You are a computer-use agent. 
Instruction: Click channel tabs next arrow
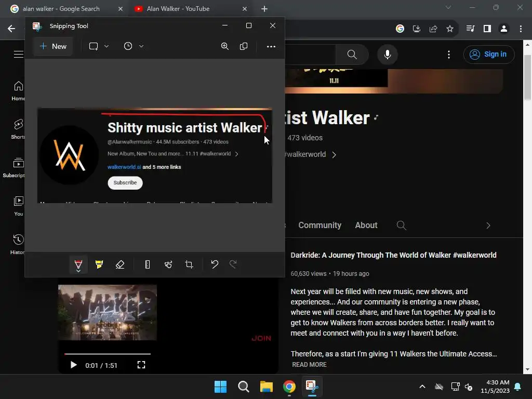[x=488, y=225]
